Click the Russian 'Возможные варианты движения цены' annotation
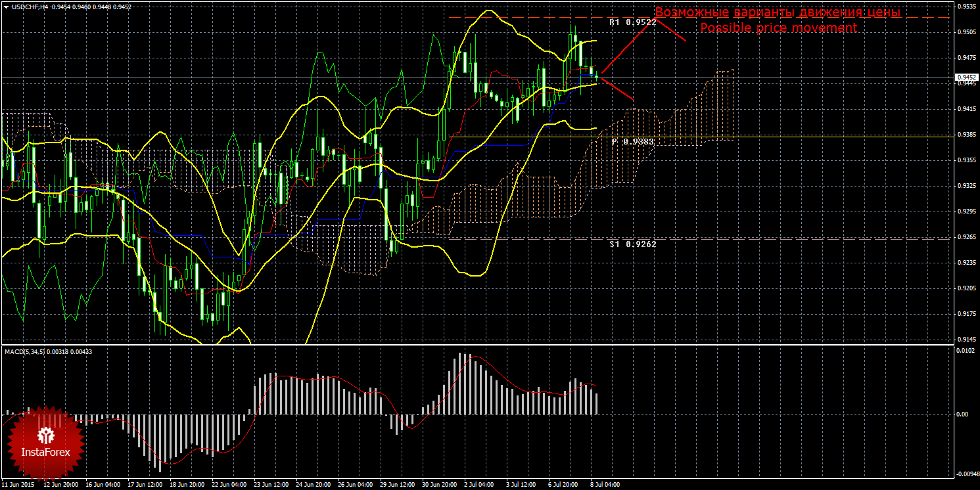The image size is (980, 490). (778, 12)
